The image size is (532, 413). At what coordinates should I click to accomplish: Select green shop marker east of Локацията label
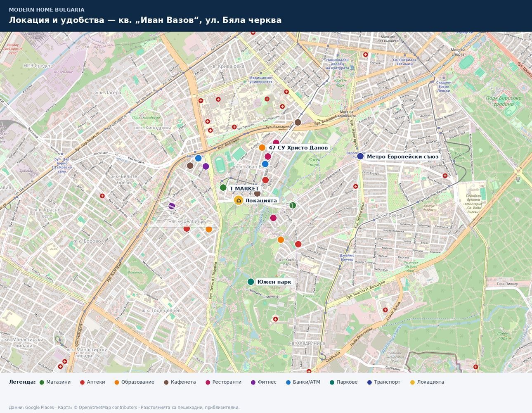tap(293, 205)
